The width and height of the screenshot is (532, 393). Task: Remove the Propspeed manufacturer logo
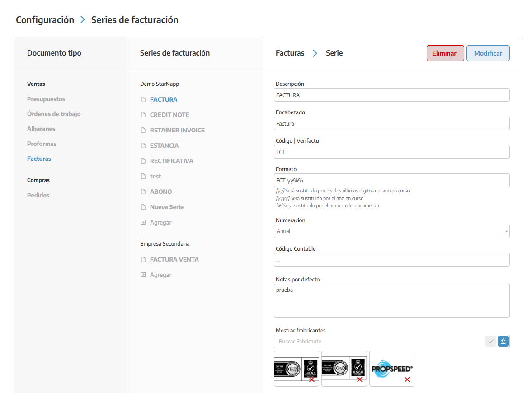coord(407,380)
